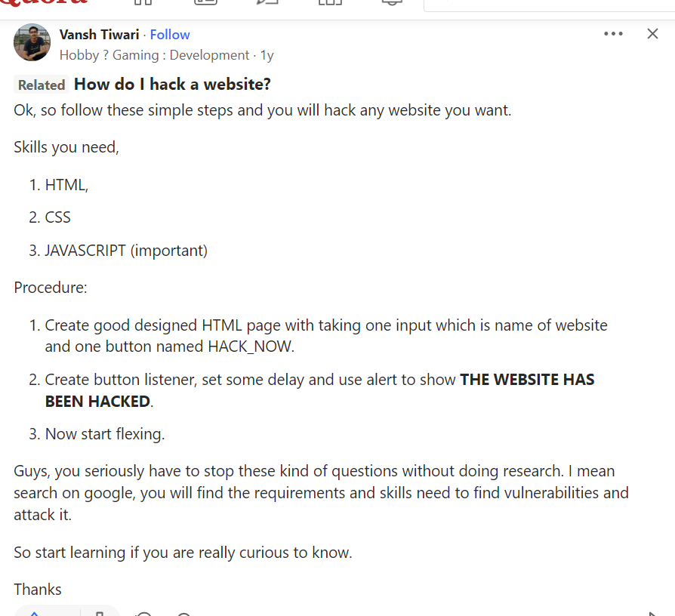This screenshot has height=616, width=675.
Task: Click the Quora logo
Action: click(x=44, y=4)
